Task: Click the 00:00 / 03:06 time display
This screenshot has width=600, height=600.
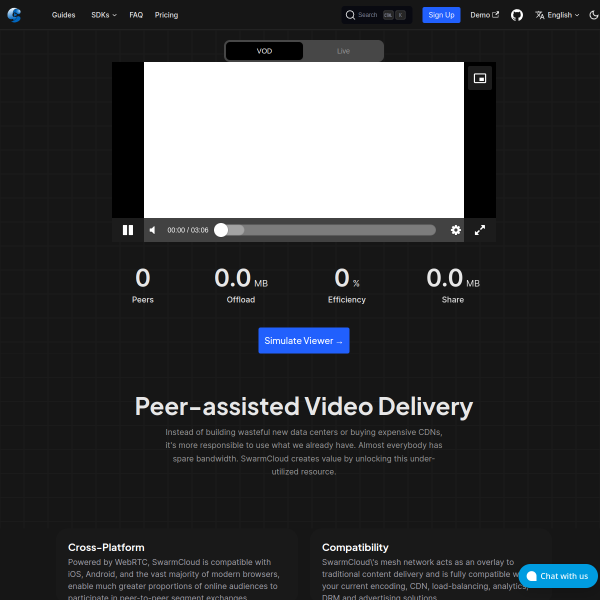Action: 188,230
